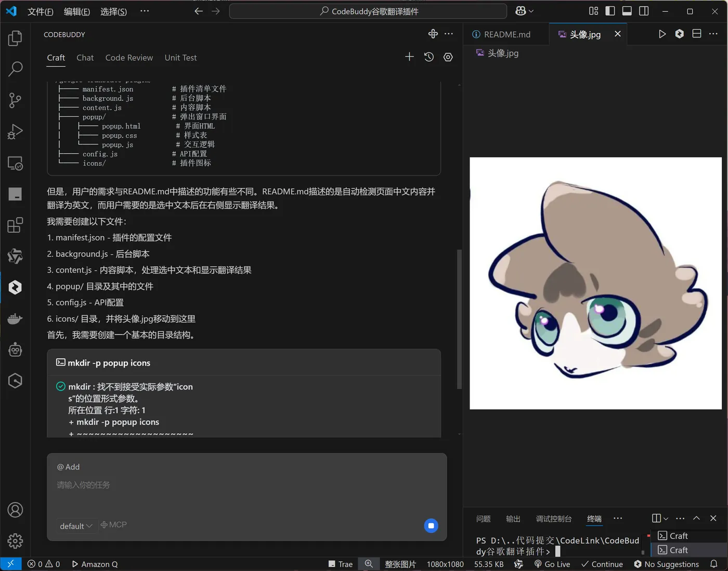Click the icon left of the CODEBUDDY header ellipsis

[433, 34]
